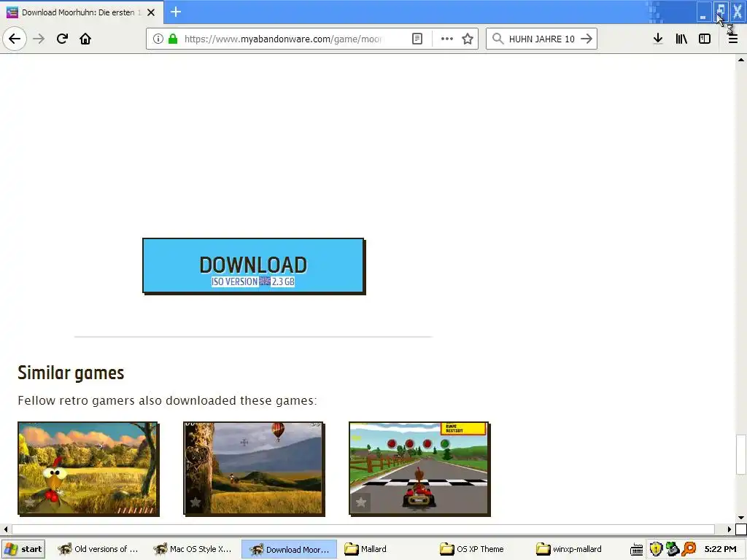Image resolution: width=747 pixels, height=560 pixels.
Task: Open the downloads panel
Action: point(658,39)
